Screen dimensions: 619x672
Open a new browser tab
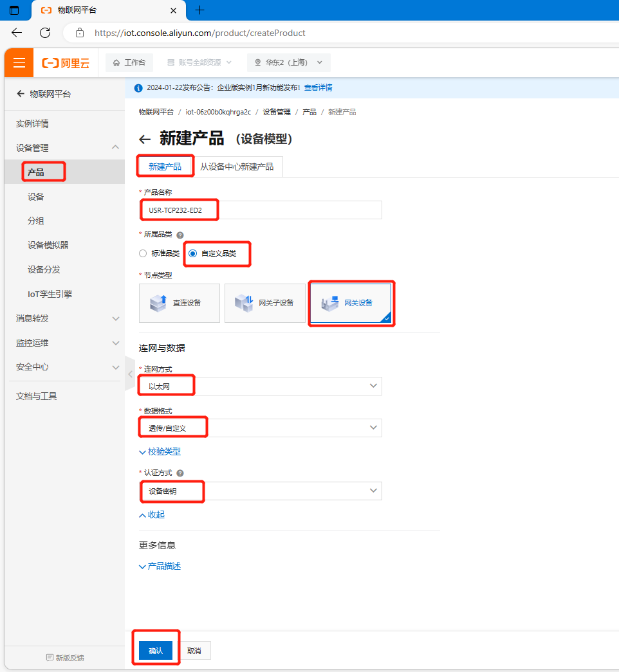pyautogui.click(x=200, y=10)
